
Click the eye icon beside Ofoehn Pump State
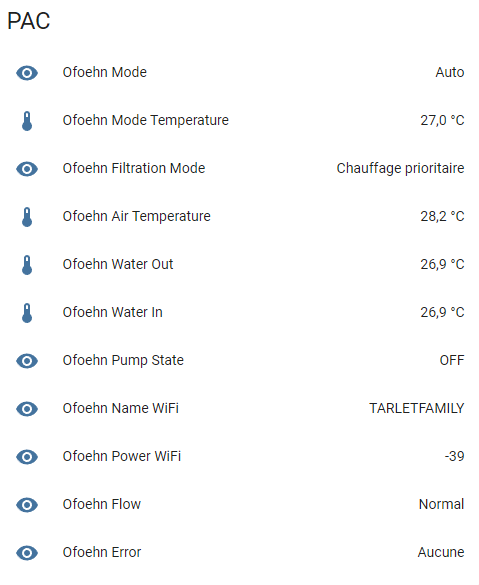27,361
